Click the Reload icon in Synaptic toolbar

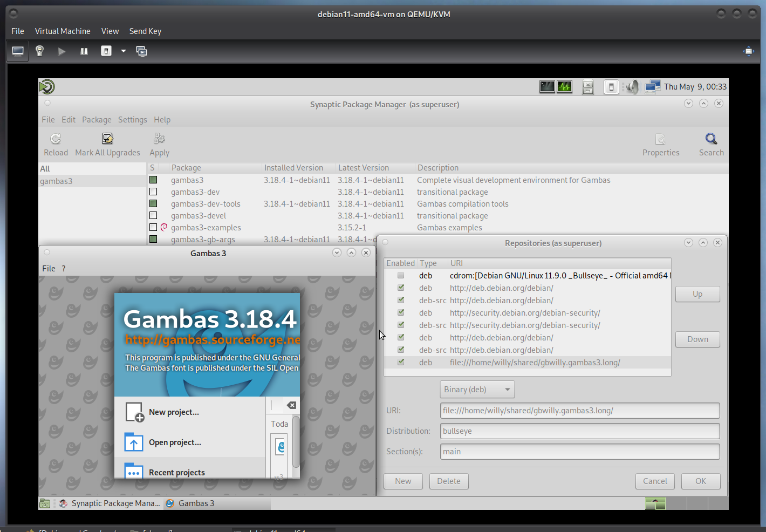[x=56, y=139]
